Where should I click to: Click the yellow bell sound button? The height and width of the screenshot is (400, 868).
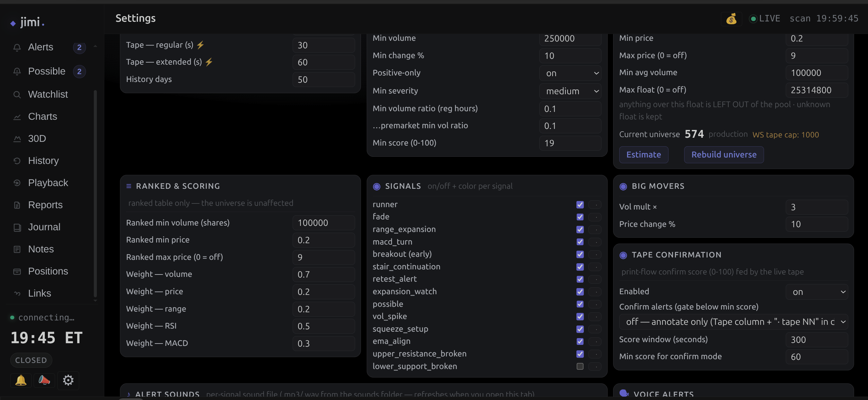coord(21,380)
